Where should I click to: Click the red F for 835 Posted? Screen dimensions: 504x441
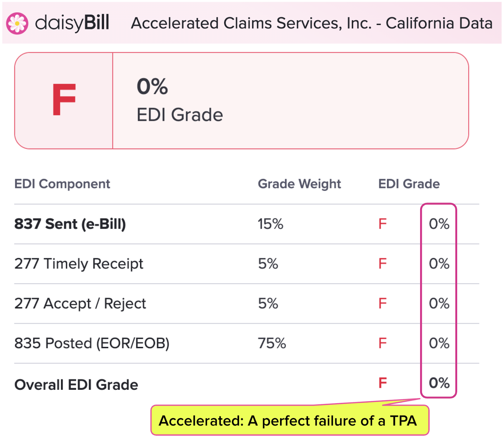(382, 343)
